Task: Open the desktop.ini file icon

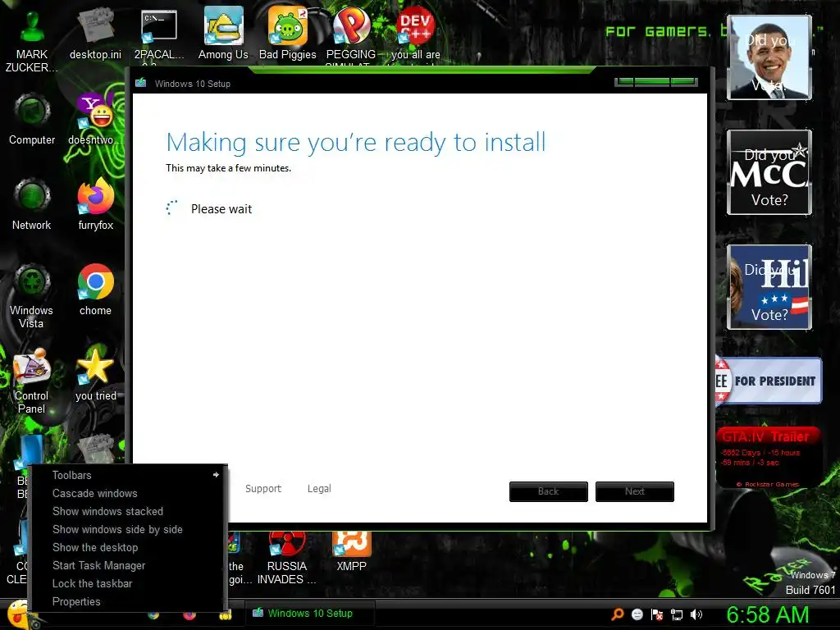Action: [x=95, y=34]
